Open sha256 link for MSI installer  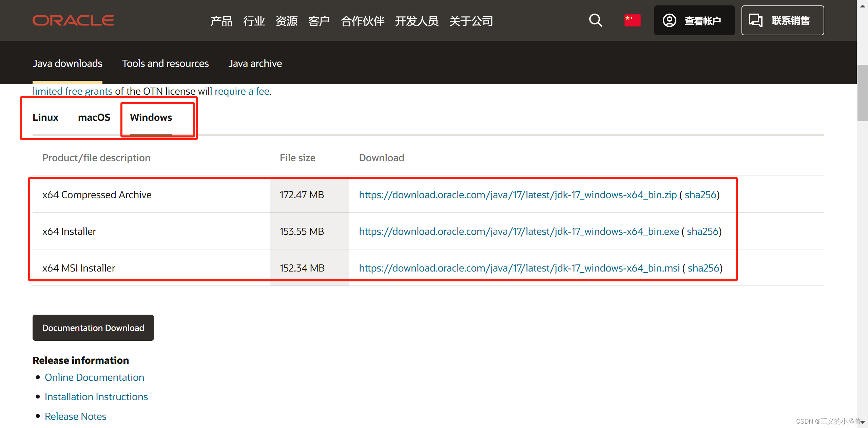click(703, 268)
